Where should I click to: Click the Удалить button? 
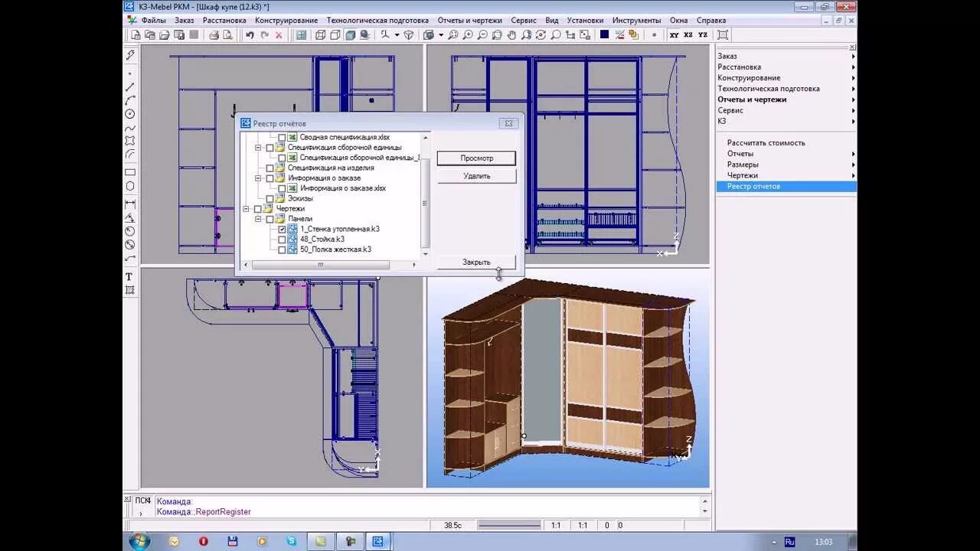point(476,176)
